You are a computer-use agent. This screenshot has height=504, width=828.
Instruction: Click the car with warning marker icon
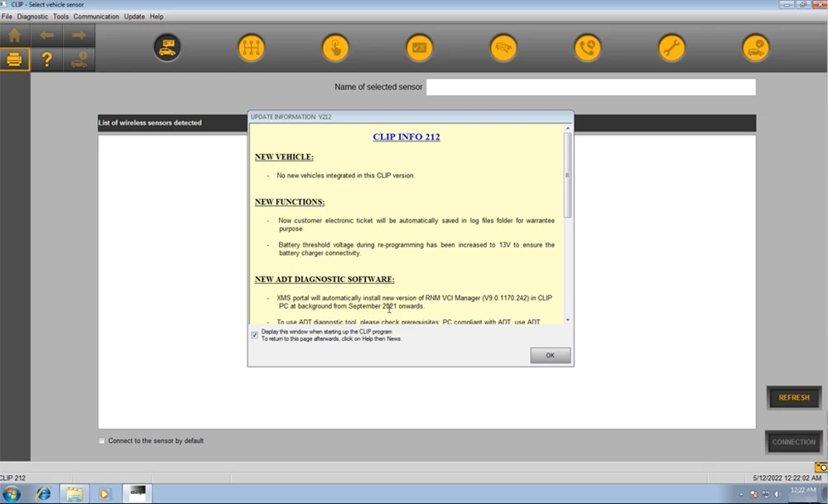click(x=79, y=59)
